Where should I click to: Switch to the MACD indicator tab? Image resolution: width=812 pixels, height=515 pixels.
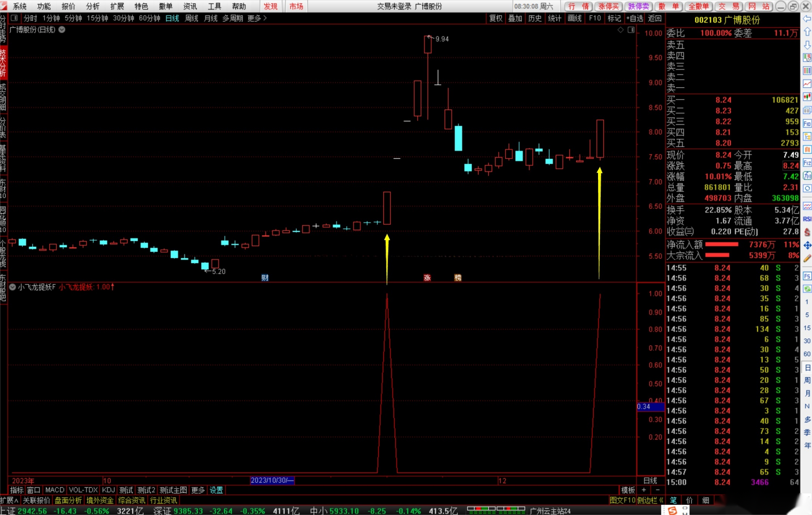point(54,490)
